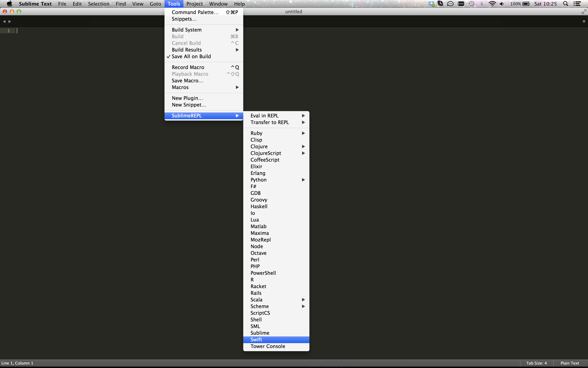Image resolution: width=588 pixels, height=368 pixels.
Task: Expand the Scala REPL submenu
Action: (276, 300)
